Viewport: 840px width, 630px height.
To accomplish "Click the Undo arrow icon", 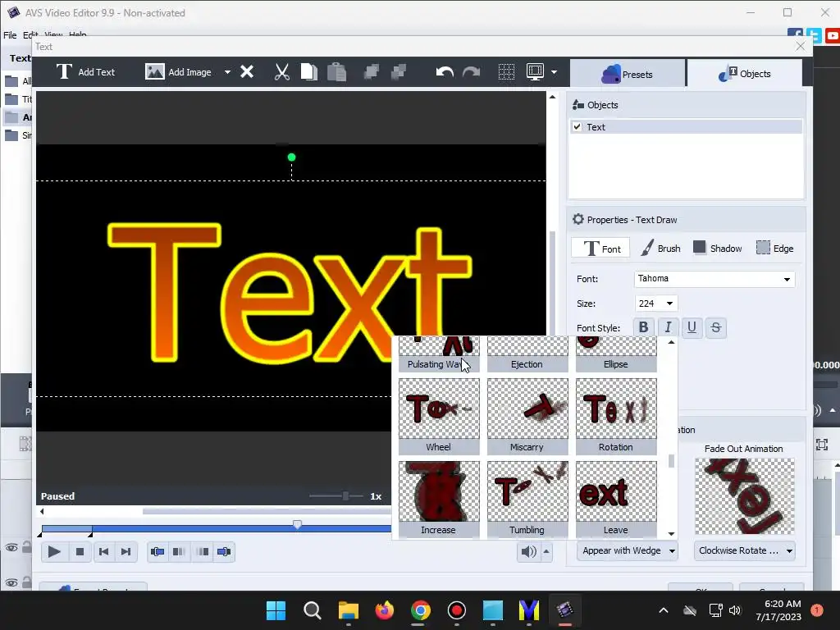I will pyautogui.click(x=445, y=72).
